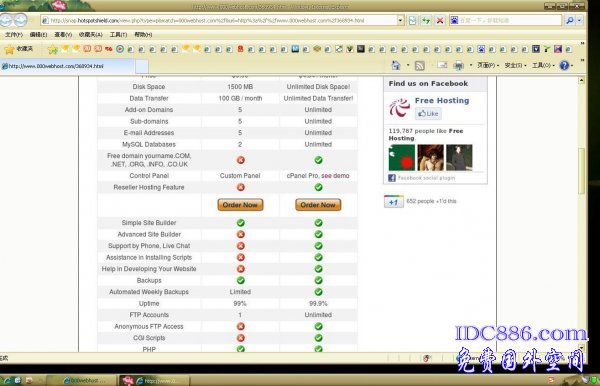Click the Favorites star button
The image size is (600, 386).
(x=19, y=49)
